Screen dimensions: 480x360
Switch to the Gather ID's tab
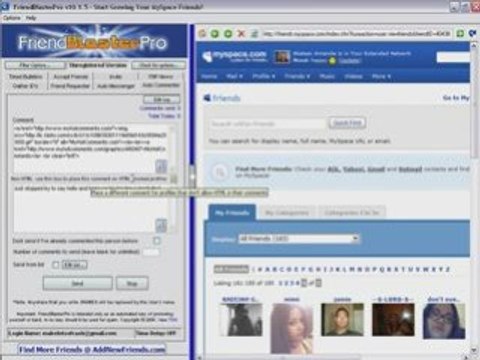[26, 86]
